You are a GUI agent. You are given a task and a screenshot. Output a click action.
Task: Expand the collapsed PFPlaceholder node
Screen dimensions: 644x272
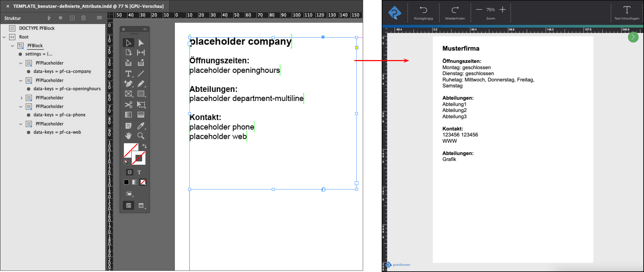pos(21,98)
